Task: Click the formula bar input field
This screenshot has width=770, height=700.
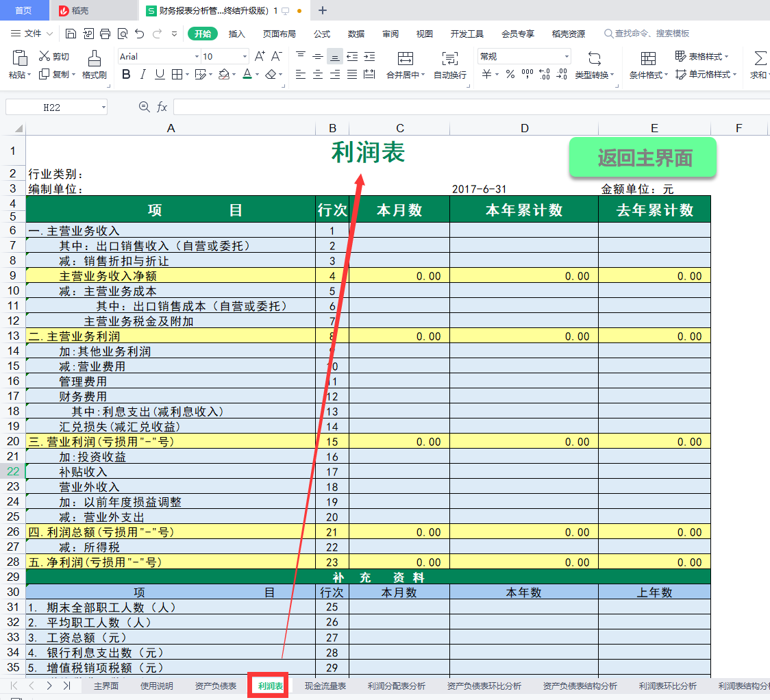Action: (466, 107)
